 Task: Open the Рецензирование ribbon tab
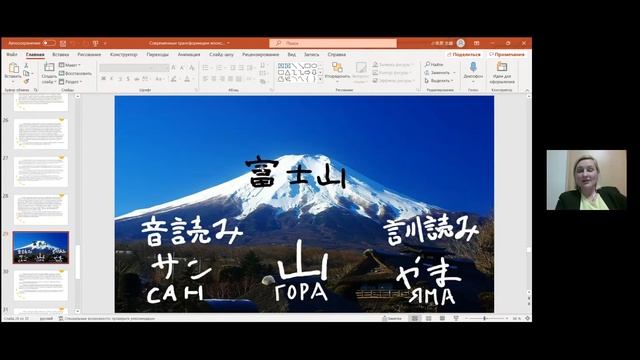[260, 54]
